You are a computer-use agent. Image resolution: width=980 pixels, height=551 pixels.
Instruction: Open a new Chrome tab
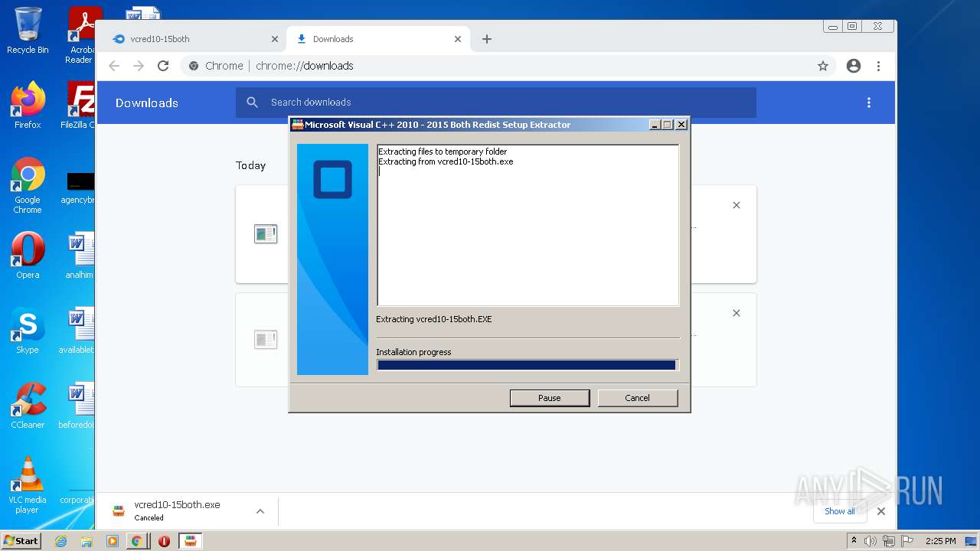click(x=487, y=39)
